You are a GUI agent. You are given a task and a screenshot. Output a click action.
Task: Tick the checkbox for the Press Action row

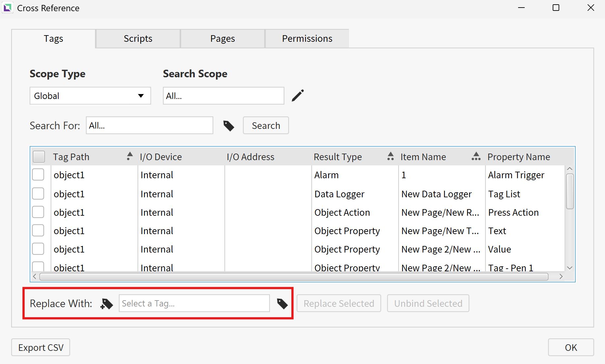38,212
